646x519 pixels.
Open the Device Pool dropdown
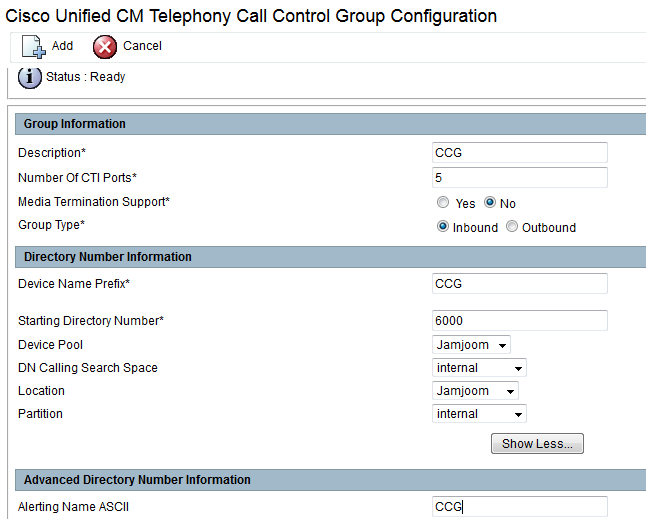(x=472, y=345)
